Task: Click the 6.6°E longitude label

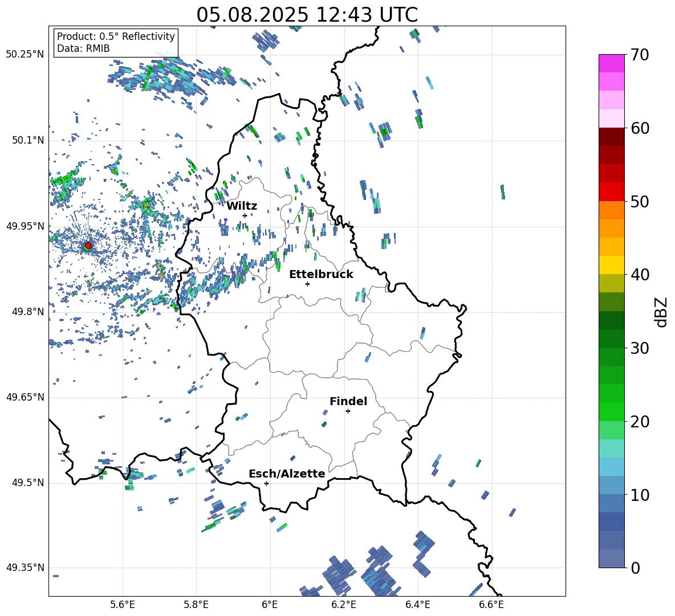Action: coord(491,605)
